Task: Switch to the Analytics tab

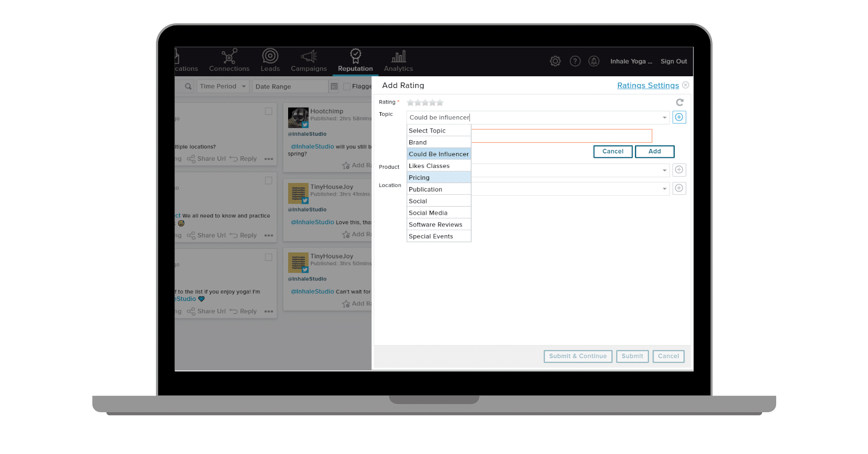Action: 398,61
